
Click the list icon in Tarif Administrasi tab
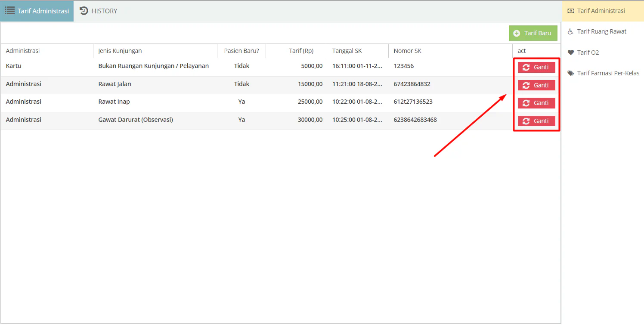click(x=10, y=11)
